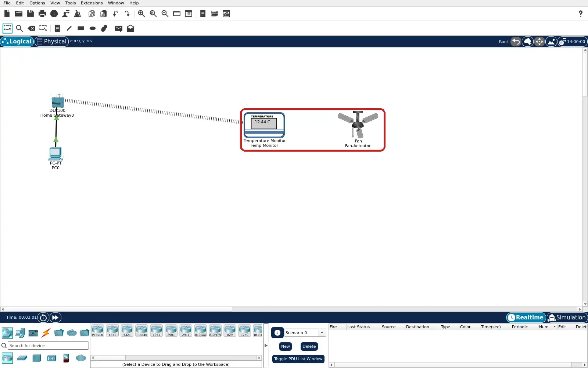588x368 pixels.
Task: Open the scenario info button
Action: tap(277, 333)
